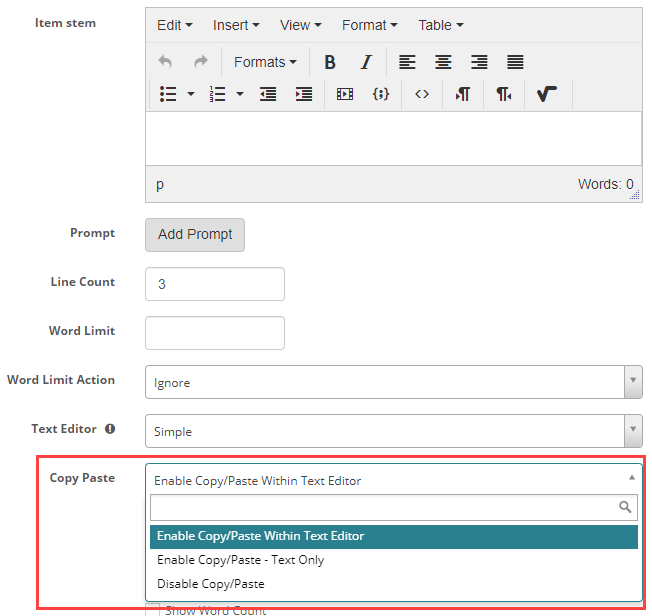Open the Insert menu

[x=235, y=25]
